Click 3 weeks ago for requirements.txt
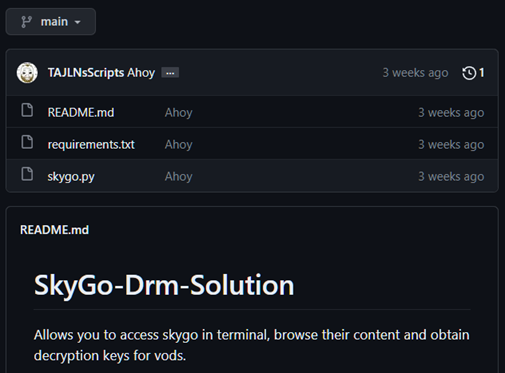 451,145
